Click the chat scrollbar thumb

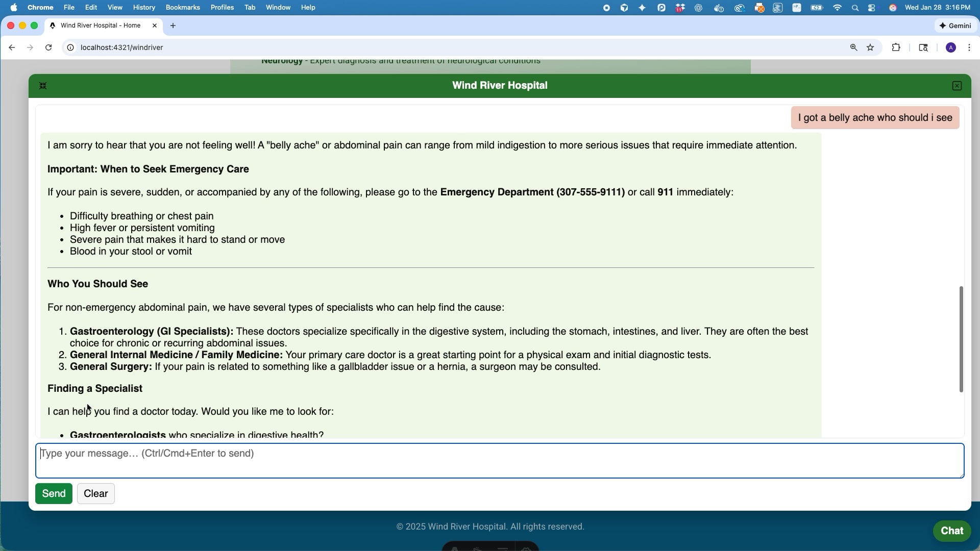pyautogui.click(x=961, y=339)
